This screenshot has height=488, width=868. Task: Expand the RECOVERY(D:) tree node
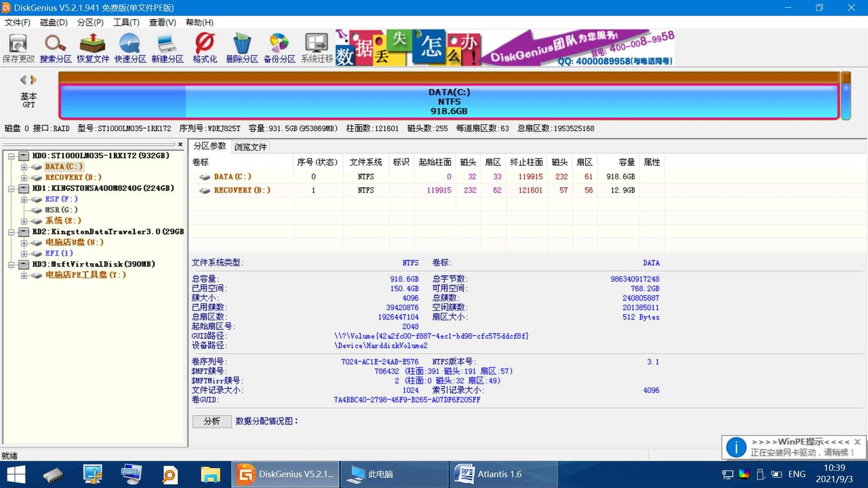tap(24, 178)
